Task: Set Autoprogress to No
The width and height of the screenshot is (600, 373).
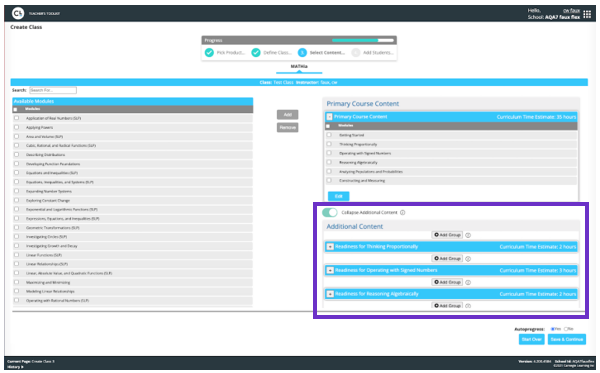Action: (x=566, y=329)
